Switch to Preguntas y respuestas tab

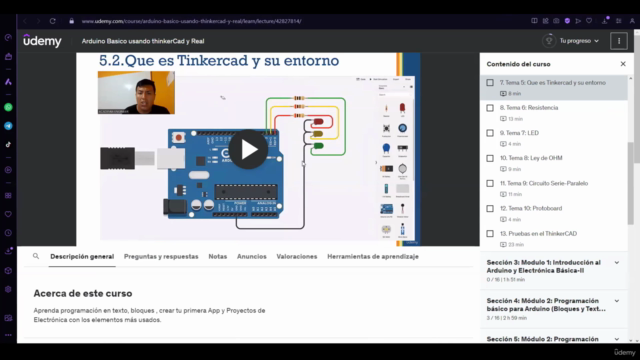(x=161, y=256)
